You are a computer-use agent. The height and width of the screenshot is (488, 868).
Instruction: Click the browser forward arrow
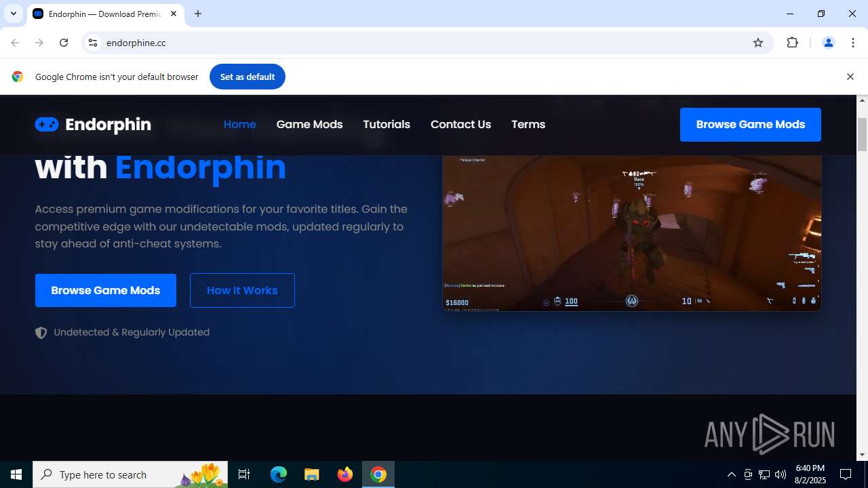click(39, 43)
